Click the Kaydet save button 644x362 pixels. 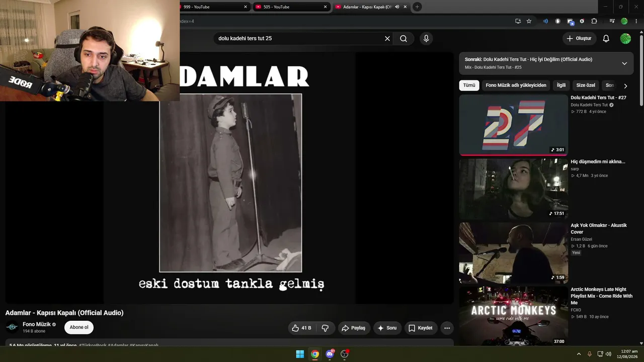[421, 328]
